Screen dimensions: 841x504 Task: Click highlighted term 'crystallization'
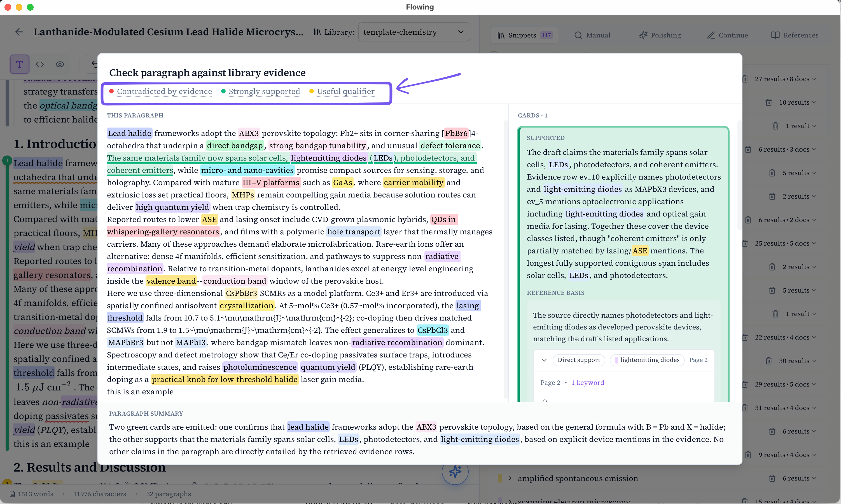pos(246,305)
